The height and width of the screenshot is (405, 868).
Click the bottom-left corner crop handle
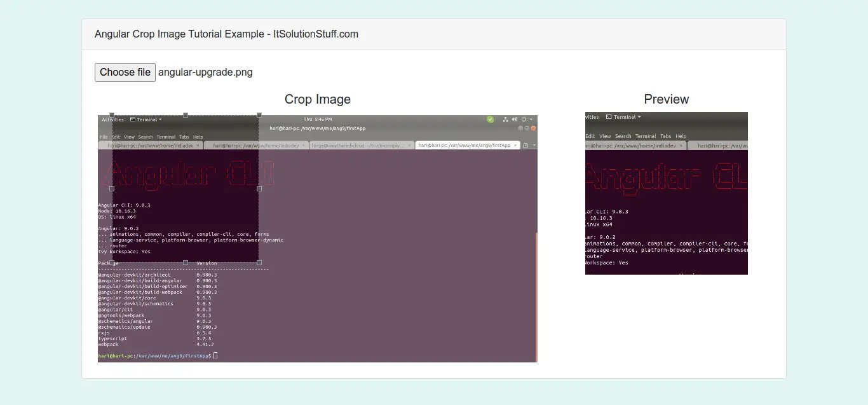112,263
